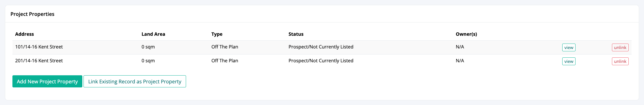
Task: Click Off The Plan type in 201 row
Action: click(225, 61)
